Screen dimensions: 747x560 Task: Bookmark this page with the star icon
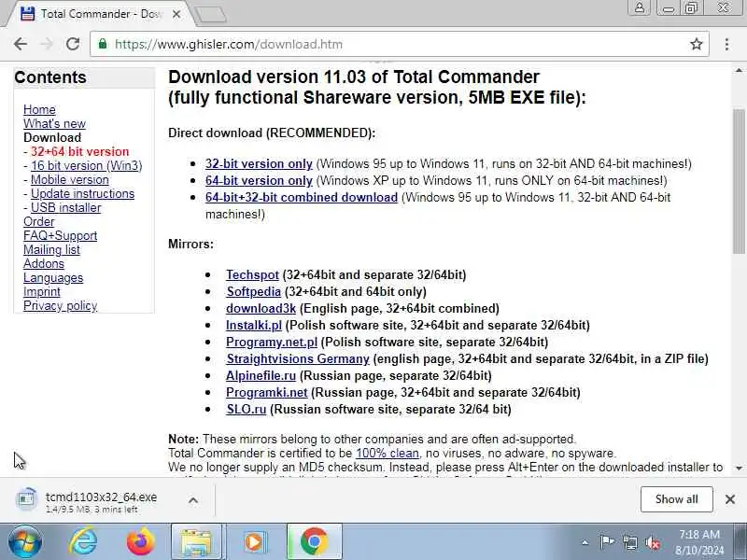696,44
